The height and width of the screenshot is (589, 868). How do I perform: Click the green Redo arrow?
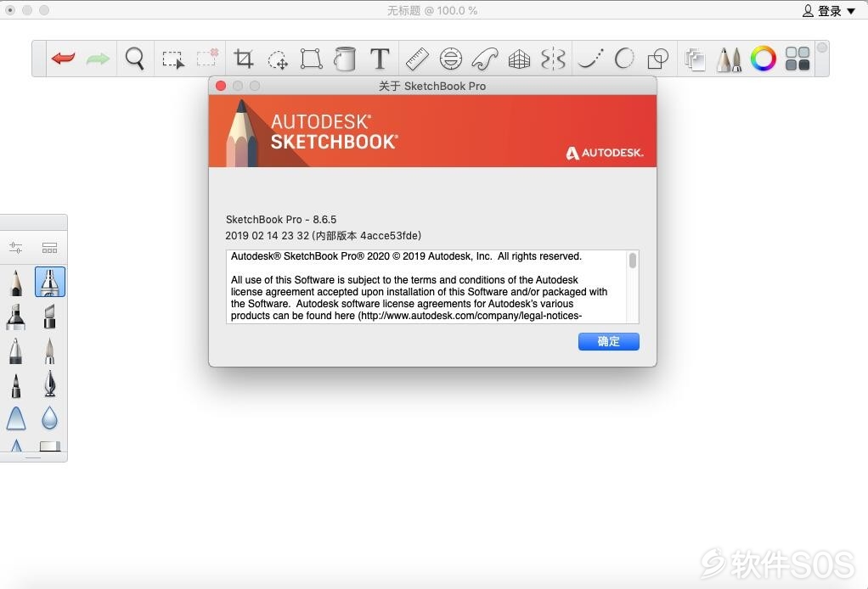[x=98, y=59]
